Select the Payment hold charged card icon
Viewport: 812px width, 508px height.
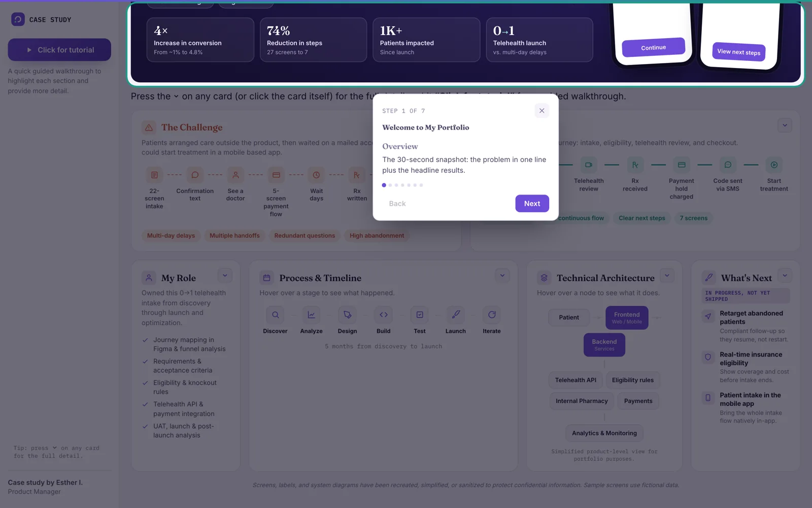(682, 165)
